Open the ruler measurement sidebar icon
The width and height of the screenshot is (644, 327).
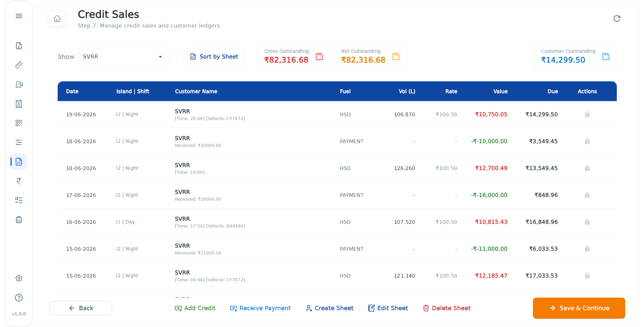pos(19,65)
